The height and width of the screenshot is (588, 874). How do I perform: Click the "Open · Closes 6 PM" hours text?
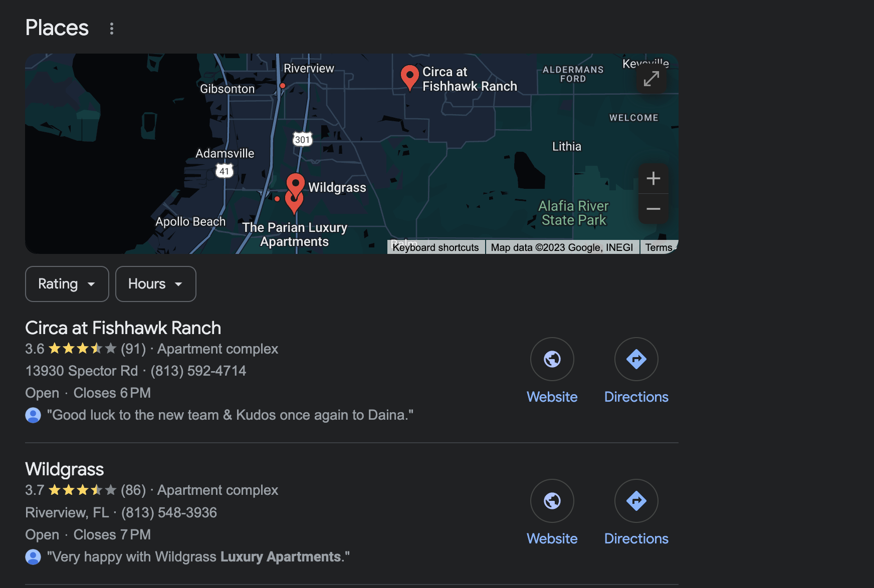tap(88, 393)
